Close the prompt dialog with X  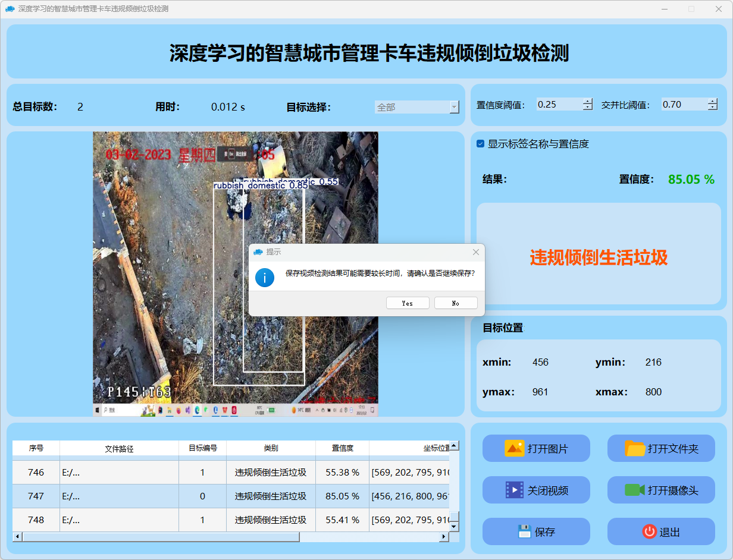click(475, 252)
